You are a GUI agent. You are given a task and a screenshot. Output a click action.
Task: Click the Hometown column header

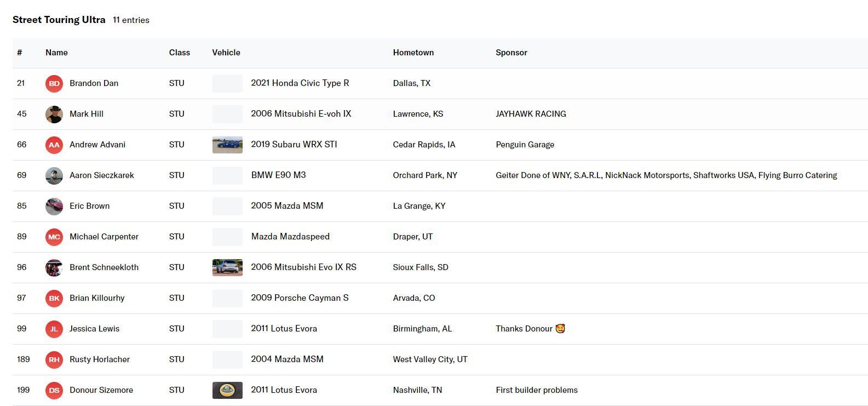pyautogui.click(x=413, y=53)
